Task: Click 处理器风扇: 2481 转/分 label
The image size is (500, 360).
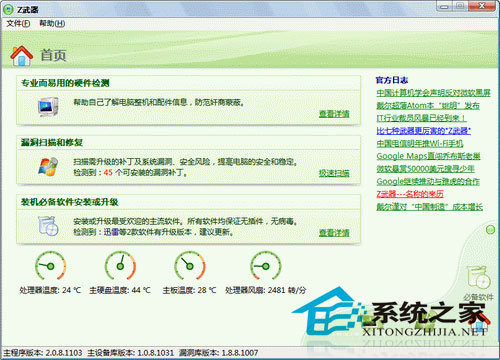Action: [265, 290]
